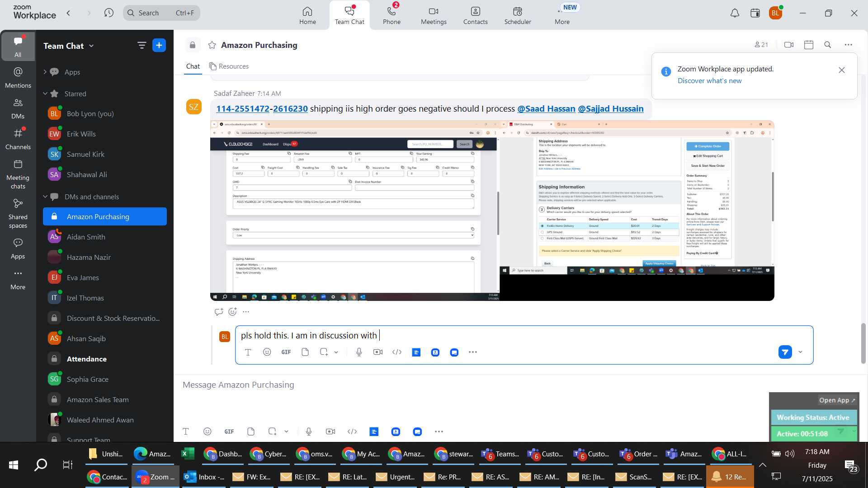Go to the Contacts tab
This screenshot has width=868, height=488.
(x=475, y=15)
